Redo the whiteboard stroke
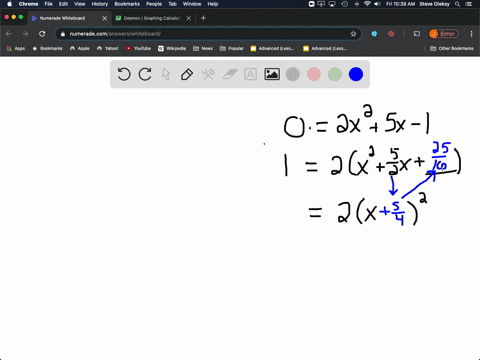Image resolution: width=480 pixels, height=360 pixels. pos(145,74)
